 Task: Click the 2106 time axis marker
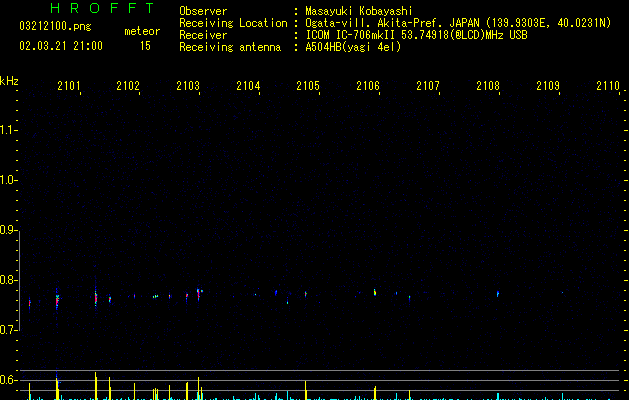tap(368, 85)
